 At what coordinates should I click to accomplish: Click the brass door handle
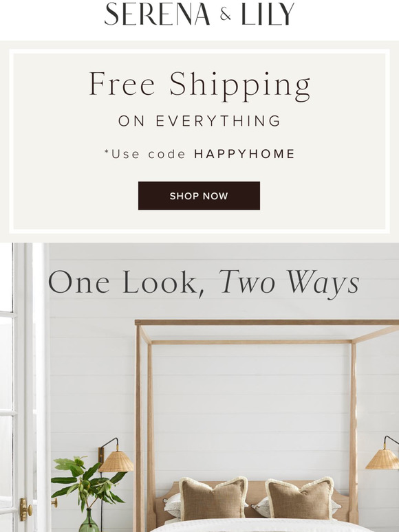coord(25,509)
